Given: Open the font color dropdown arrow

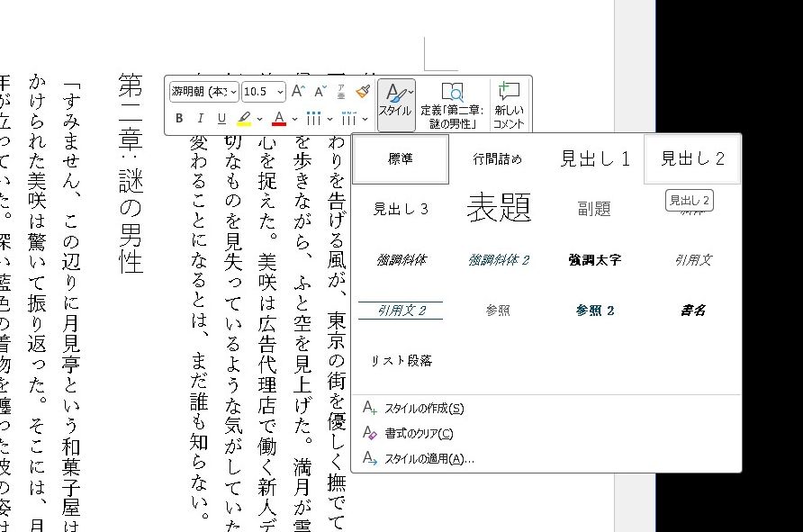Looking at the screenshot, I should [x=294, y=119].
